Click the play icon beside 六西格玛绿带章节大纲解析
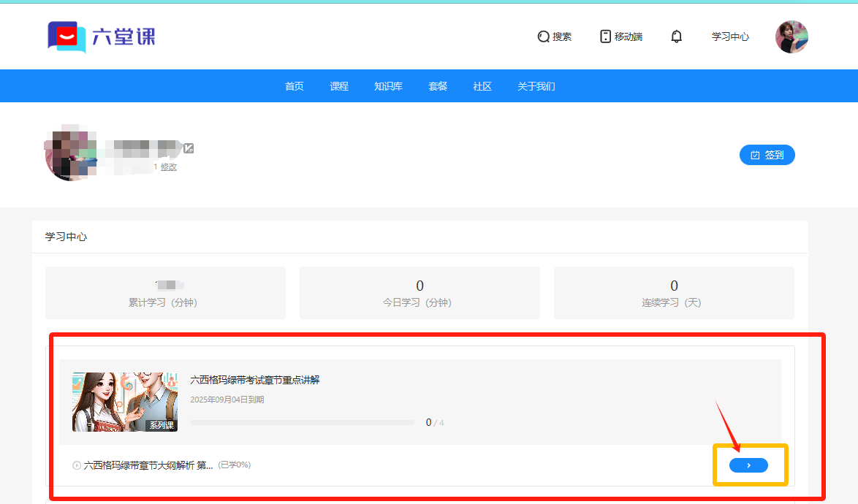858x504 pixels. (77, 465)
